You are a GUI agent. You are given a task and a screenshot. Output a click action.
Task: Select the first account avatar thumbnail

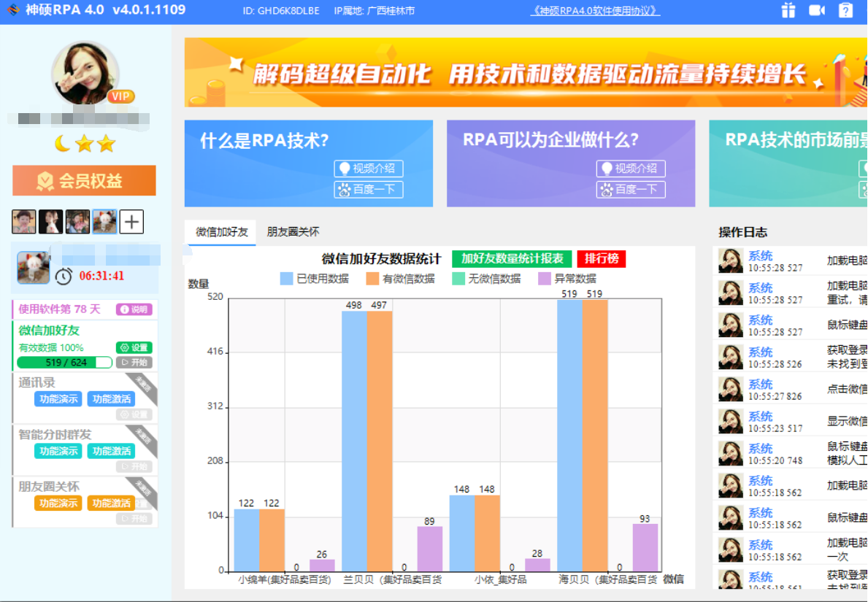[24, 222]
